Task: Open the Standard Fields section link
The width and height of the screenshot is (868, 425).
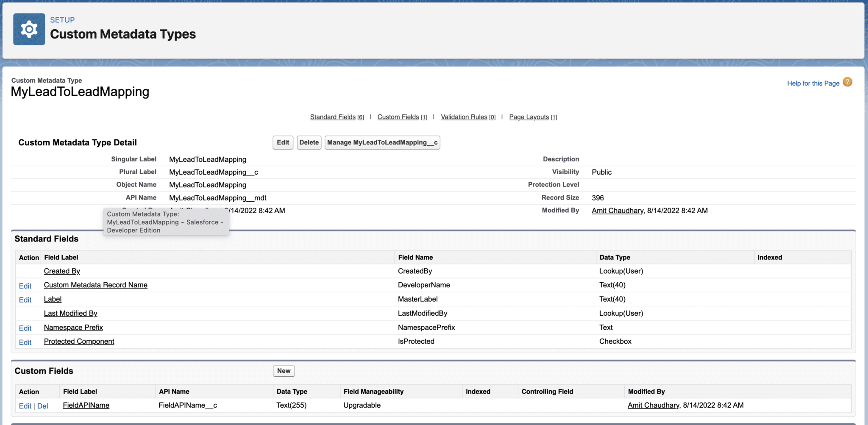Action: pyautogui.click(x=333, y=117)
